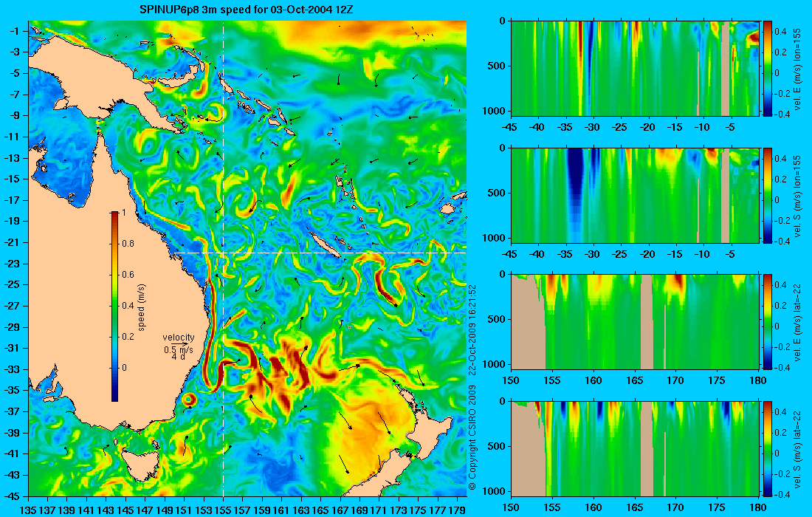This screenshot has width=812, height=517.
Task: Click the "0.5 m/s" velocity scale text
Action: pyautogui.click(x=178, y=349)
